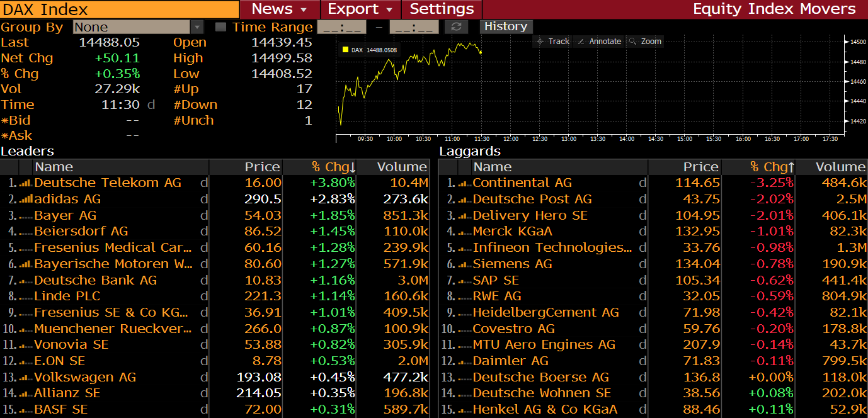Screen dimensions: 868x418
Task: Sort Leaders by % Chg column
Action: tap(333, 167)
